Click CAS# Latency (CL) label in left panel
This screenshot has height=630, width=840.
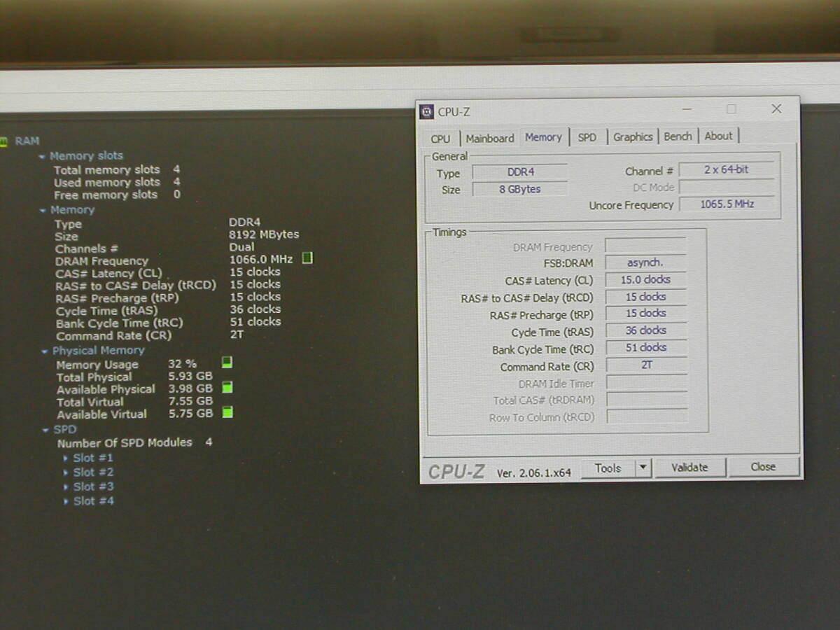click(x=108, y=274)
